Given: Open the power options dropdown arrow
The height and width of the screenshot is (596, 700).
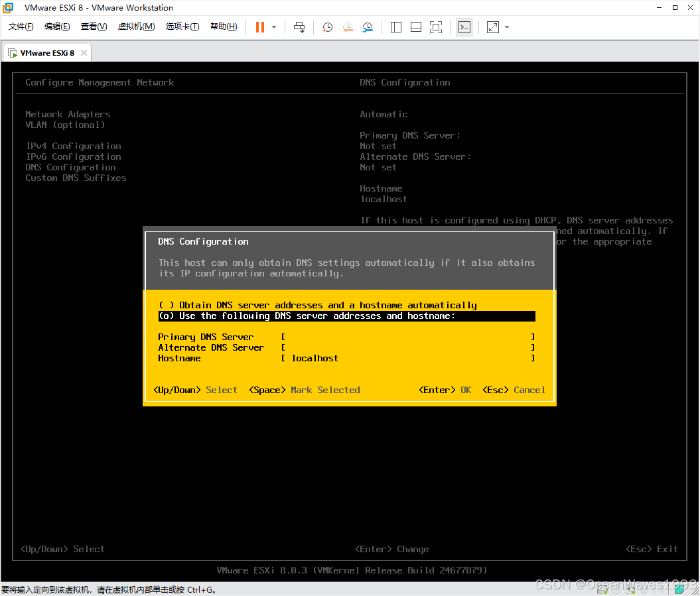Looking at the screenshot, I should point(274,27).
